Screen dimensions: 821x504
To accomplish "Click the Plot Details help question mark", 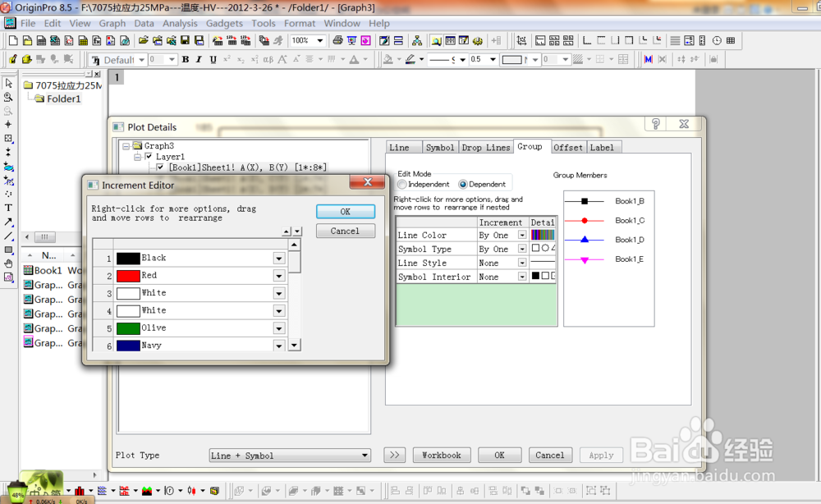I will [655, 124].
